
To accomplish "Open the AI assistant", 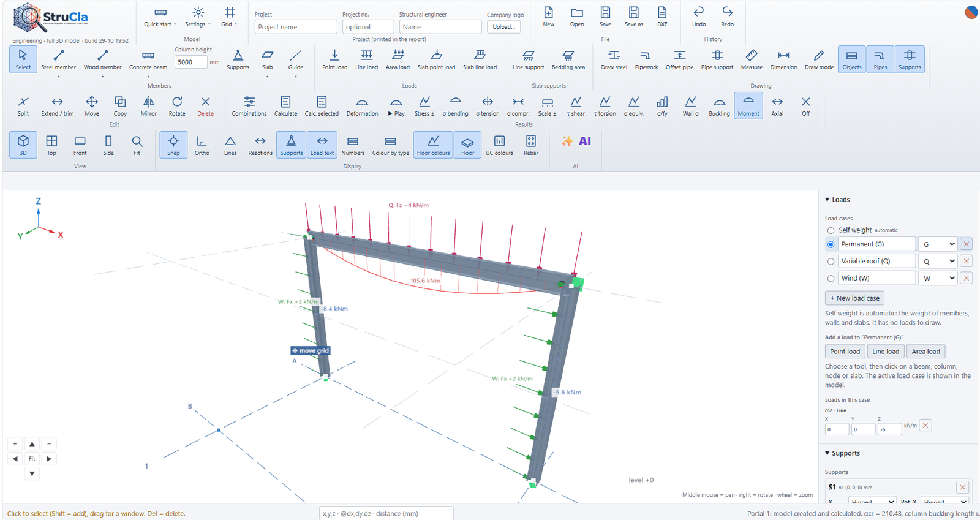I will tap(576, 141).
